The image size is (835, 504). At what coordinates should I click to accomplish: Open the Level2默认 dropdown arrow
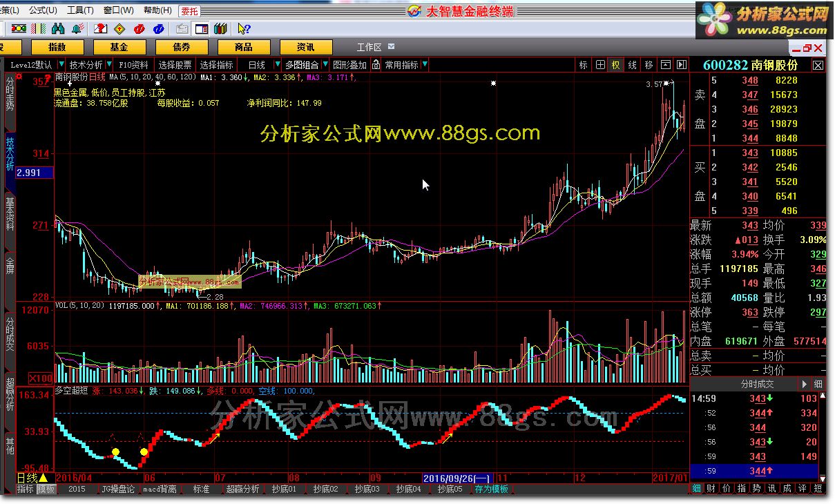coord(60,65)
